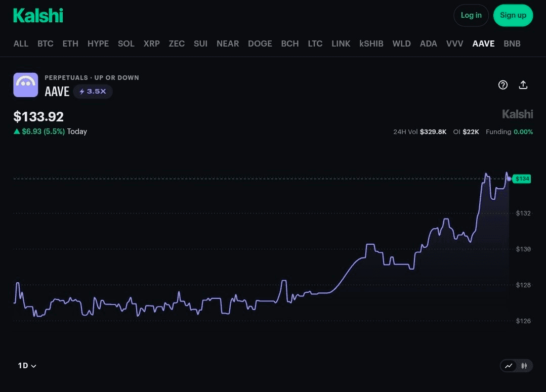The image size is (546, 392).
Task: Select the LTC tab
Action: (315, 43)
